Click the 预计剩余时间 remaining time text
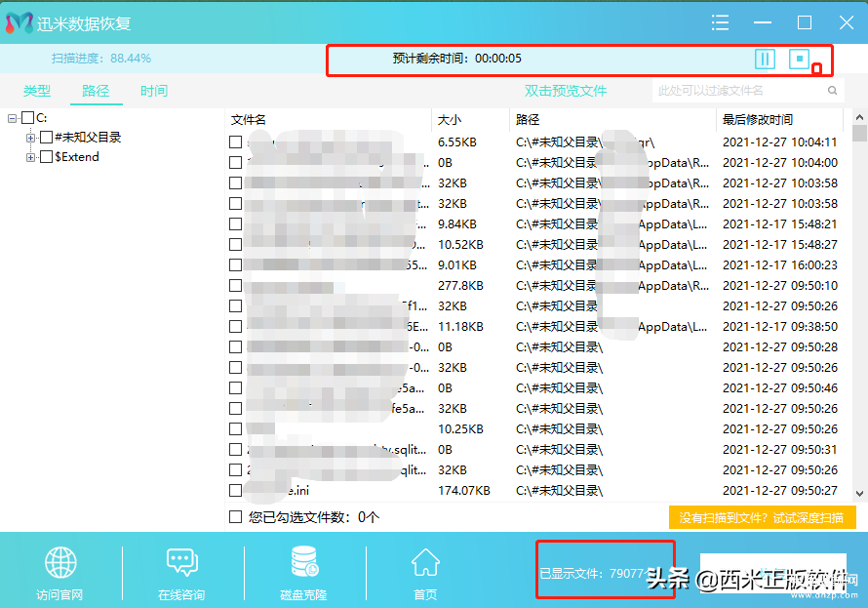 [457, 59]
